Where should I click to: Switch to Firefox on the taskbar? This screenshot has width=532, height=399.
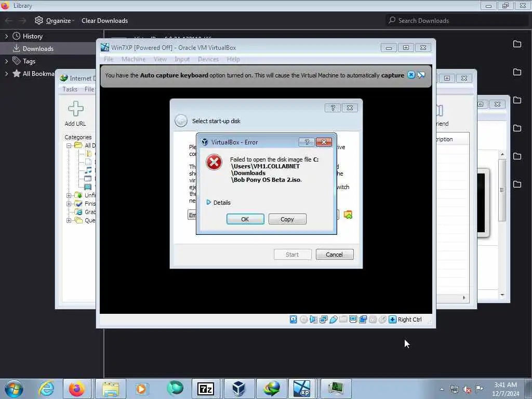click(x=77, y=389)
